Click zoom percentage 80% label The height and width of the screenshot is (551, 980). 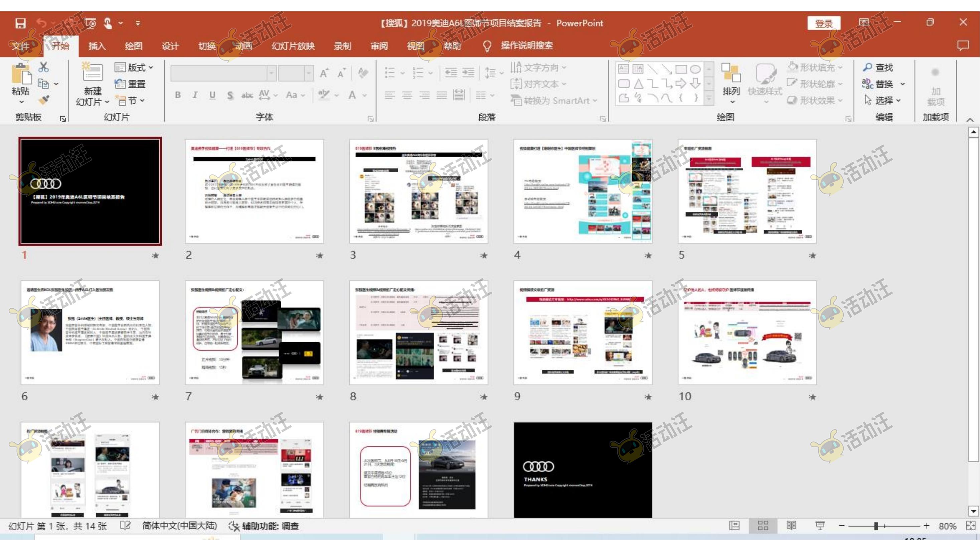[948, 526]
